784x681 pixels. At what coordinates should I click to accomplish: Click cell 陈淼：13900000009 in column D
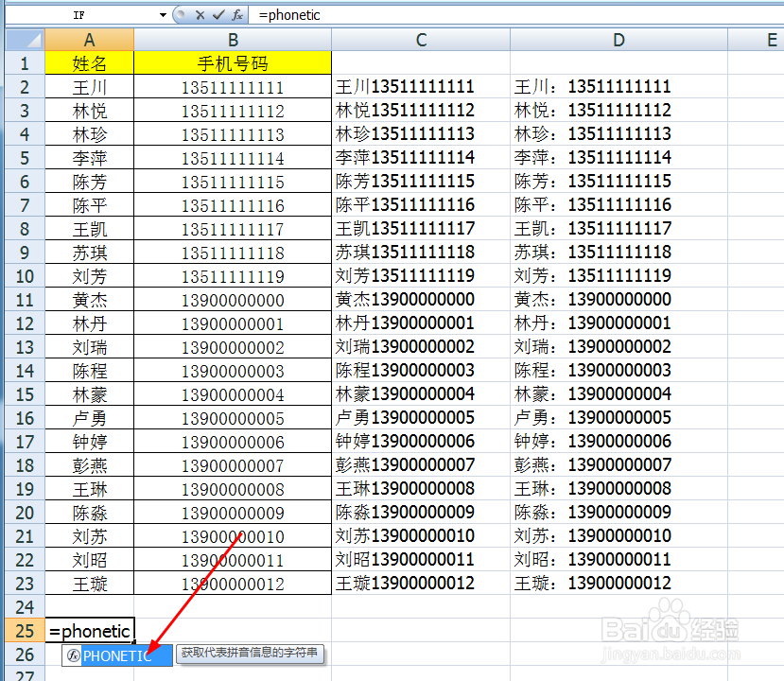619,513
